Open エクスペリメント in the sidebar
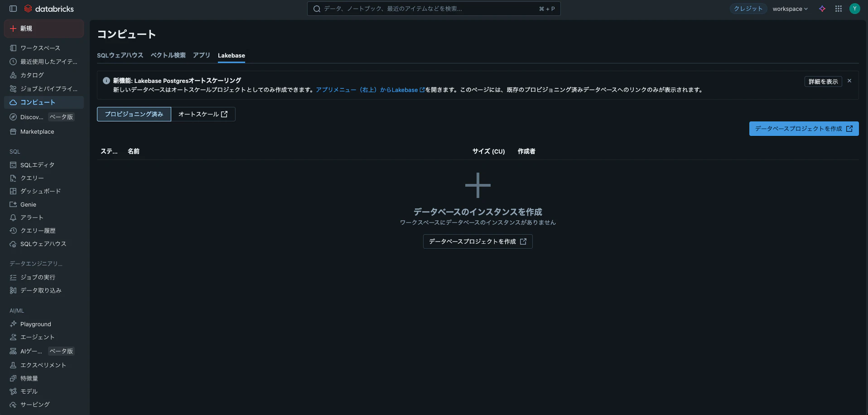 44,365
